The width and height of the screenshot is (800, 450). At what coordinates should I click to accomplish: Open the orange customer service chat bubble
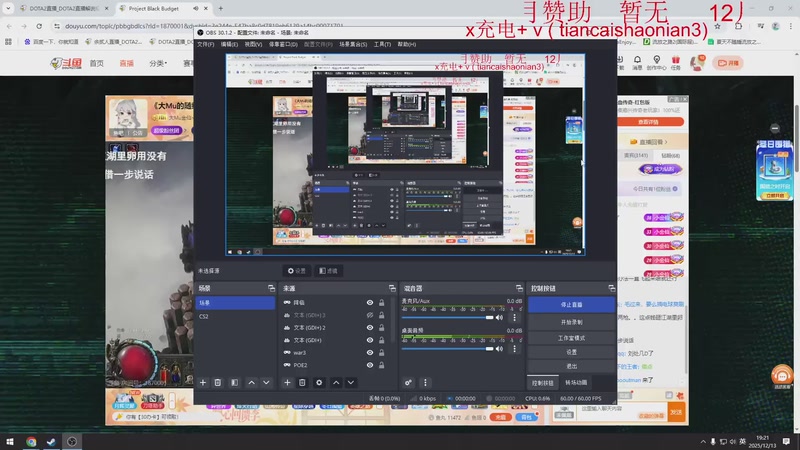pos(782,376)
